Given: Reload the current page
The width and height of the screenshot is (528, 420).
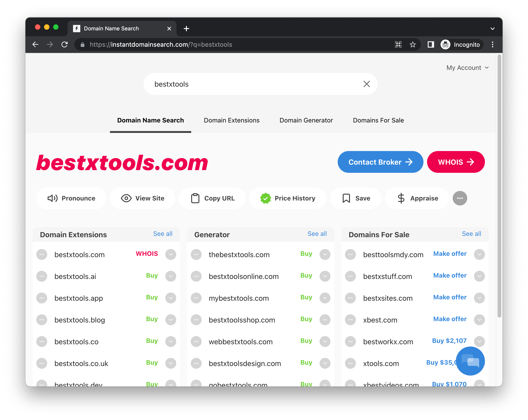Looking at the screenshot, I should [x=64, y=44].
